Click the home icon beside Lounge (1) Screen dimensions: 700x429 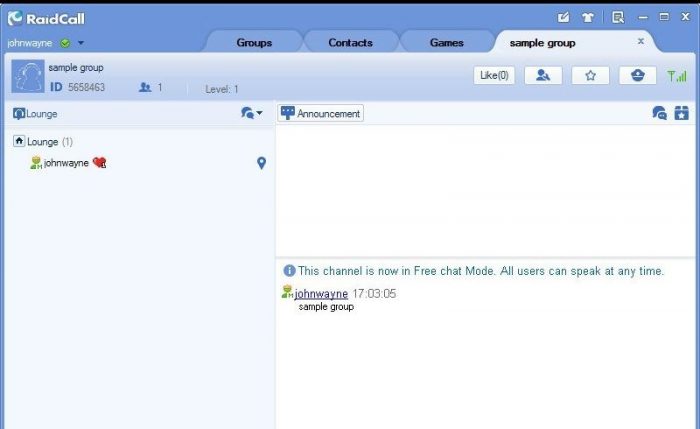[x=19, y=141]
